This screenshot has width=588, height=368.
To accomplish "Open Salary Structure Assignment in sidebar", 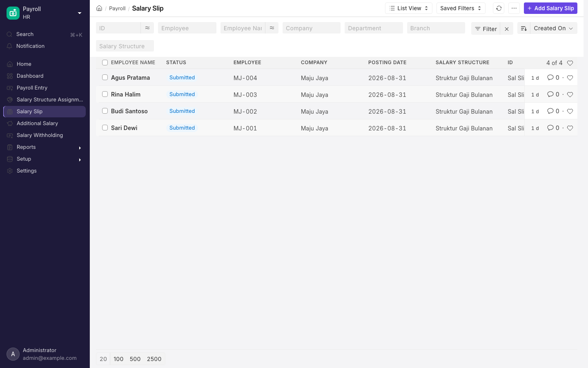I will click(45, 100).
